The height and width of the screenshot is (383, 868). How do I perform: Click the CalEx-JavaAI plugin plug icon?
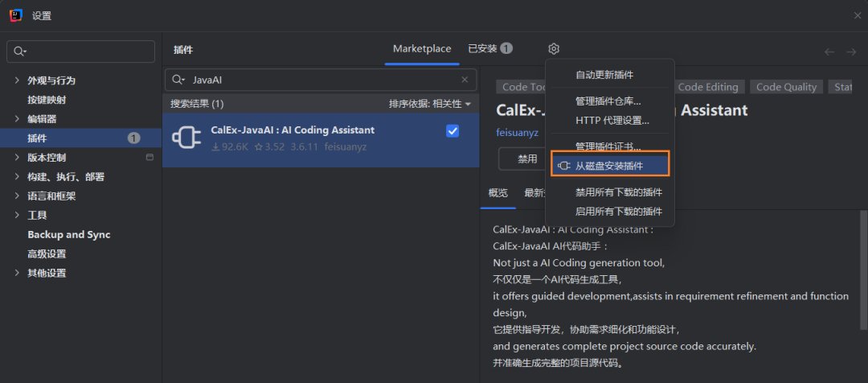(x=186, y=138)
